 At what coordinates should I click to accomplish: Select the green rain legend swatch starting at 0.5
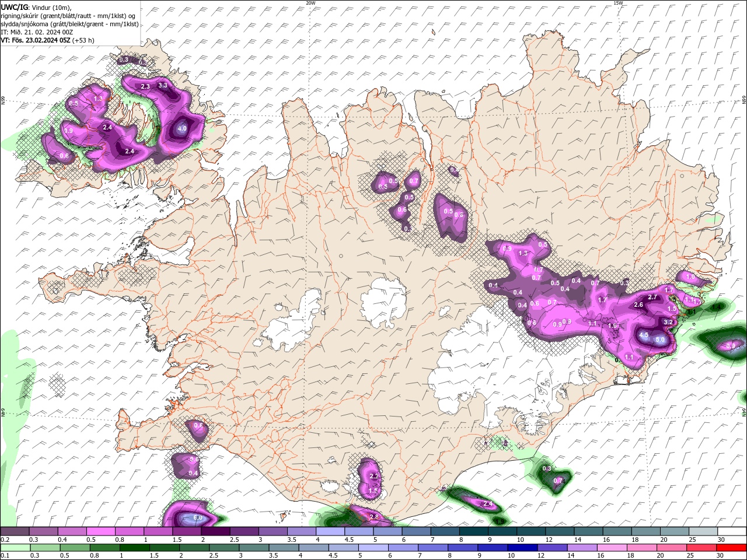pos(75,547)
